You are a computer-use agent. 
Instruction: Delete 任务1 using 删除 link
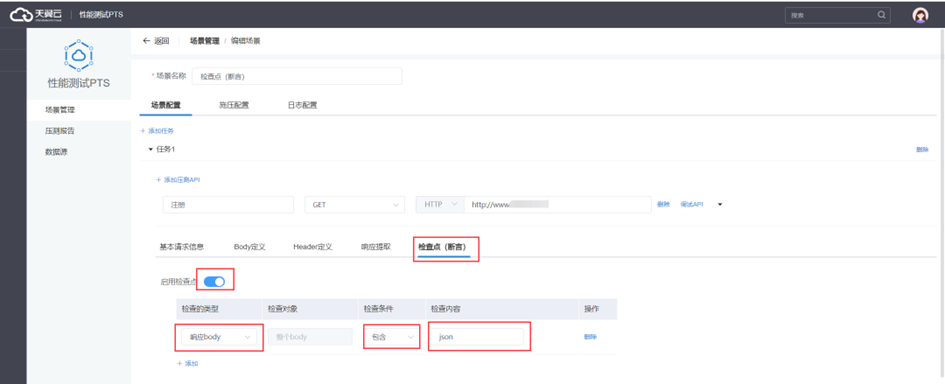[x=922, y=150]
